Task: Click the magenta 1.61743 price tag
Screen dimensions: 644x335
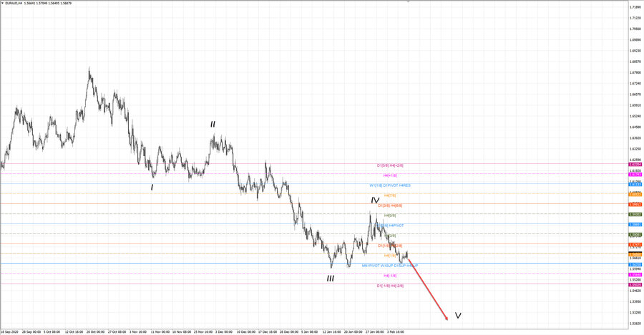Action: coord(635,175)
